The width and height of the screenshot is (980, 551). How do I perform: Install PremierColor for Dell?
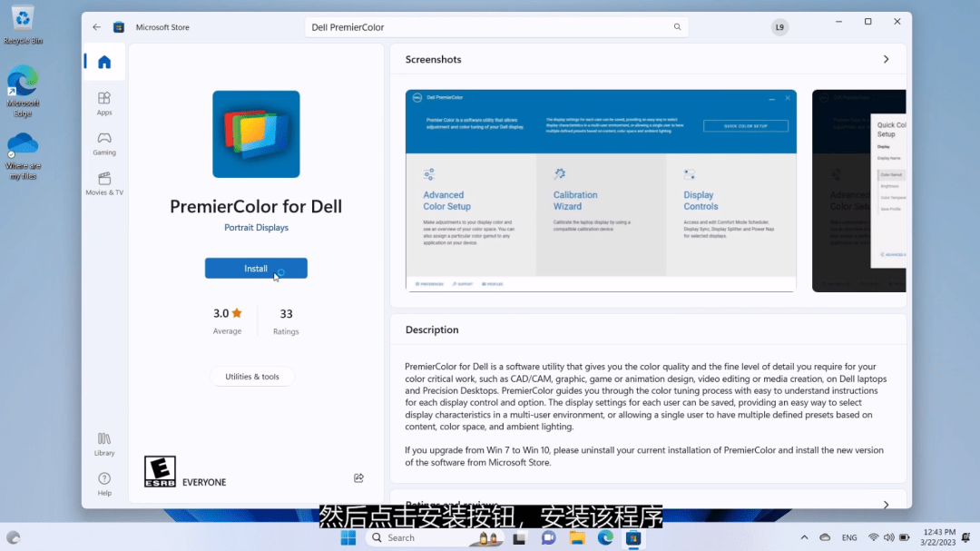click(x=256, y=268)
